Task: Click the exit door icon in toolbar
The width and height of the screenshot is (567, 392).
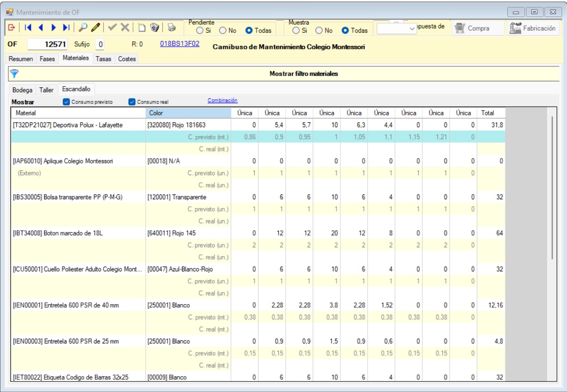Action: [x=11, y=28]
